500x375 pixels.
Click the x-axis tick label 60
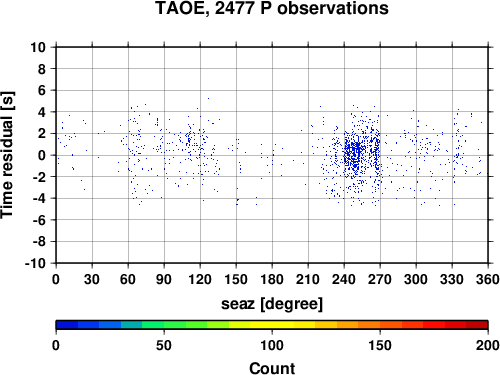(x=128, y=279)
